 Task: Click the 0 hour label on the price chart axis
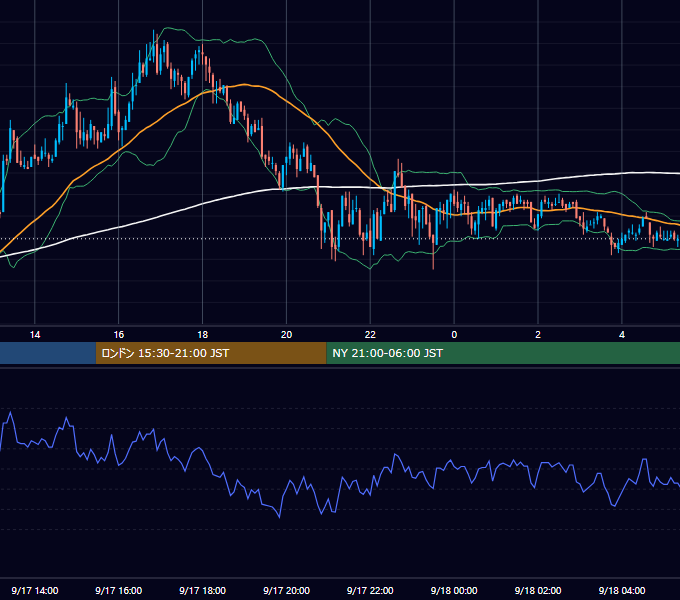click(454, 335)
